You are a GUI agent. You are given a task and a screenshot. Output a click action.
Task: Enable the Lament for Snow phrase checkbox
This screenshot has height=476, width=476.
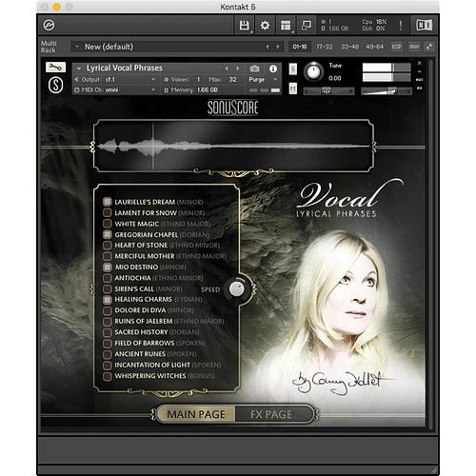click(x=108, y=212)
